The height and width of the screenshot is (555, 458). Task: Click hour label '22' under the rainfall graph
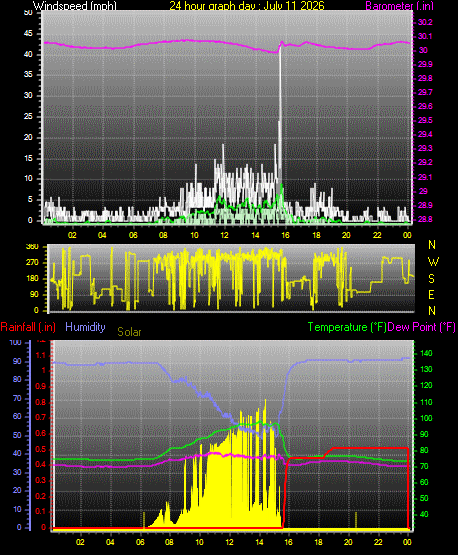378,542
